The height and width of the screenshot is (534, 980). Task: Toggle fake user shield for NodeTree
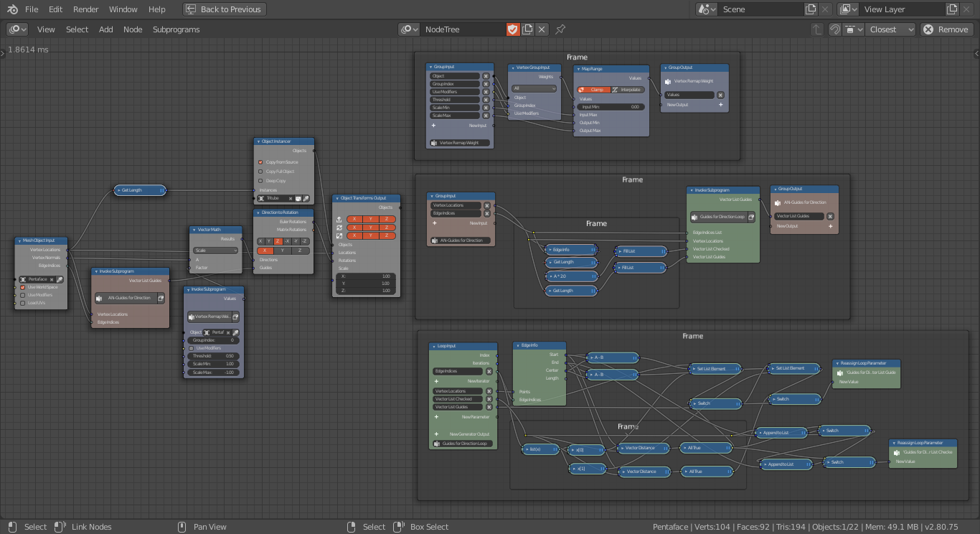point(512,29)
